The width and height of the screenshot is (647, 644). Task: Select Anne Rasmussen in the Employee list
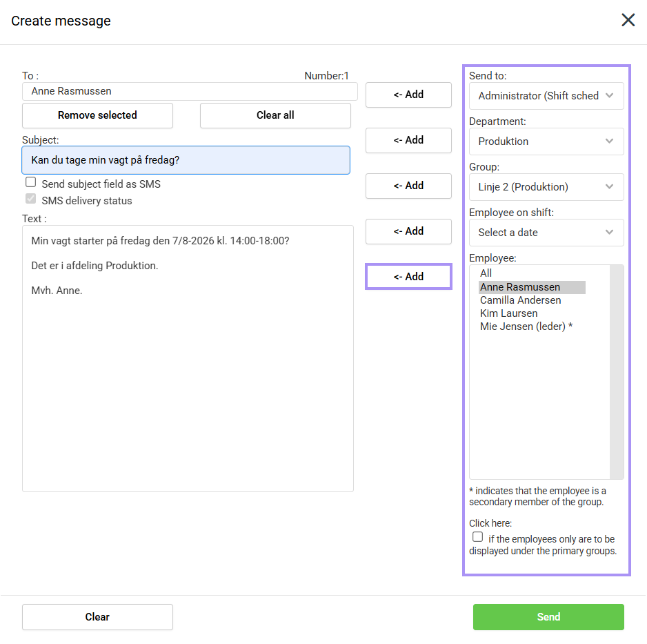pyautogui.click(x=532, y=287)
